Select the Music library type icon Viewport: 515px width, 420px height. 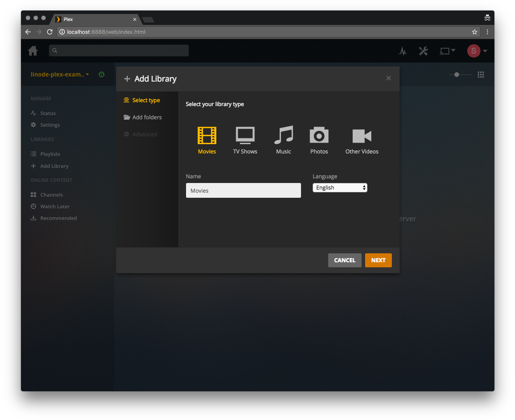[284, 136]
